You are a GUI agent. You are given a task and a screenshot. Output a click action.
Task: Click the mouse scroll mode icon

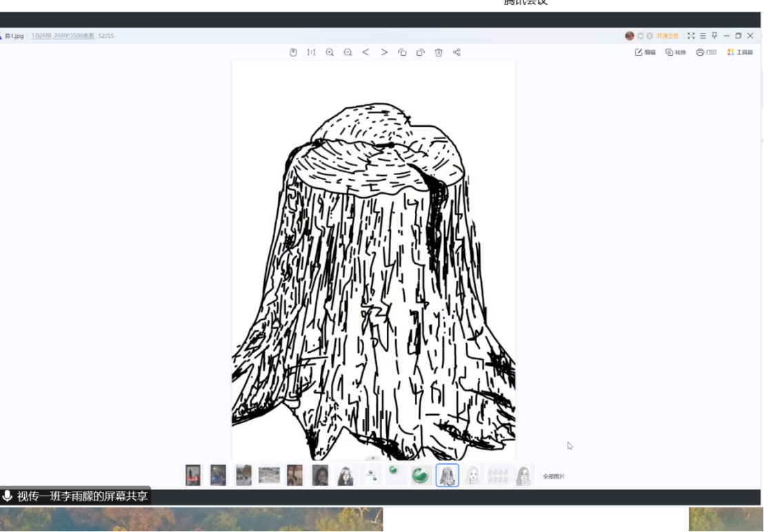coord(293,52)
